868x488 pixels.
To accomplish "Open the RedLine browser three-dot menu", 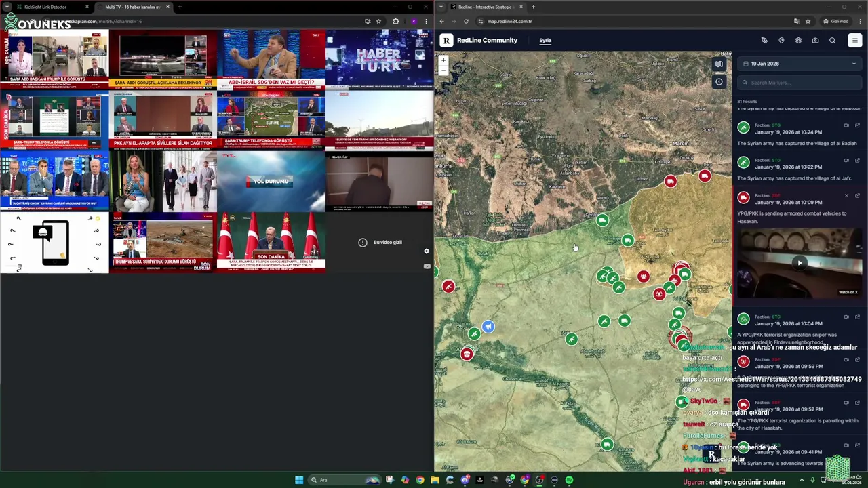I will click(x=860, y=21).
